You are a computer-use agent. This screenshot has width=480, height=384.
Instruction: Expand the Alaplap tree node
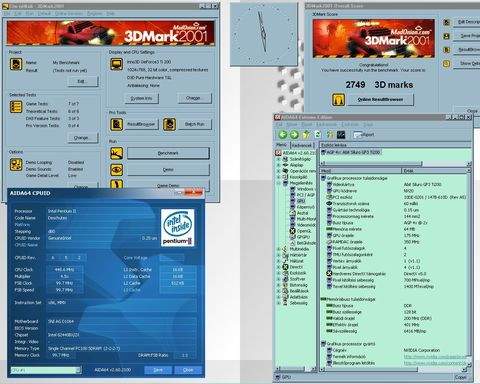278,165
